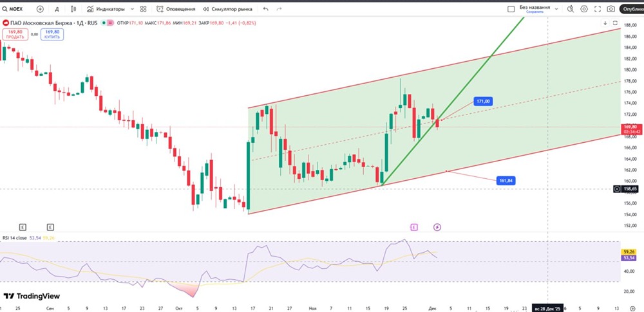Click the 169,80 КУПИТЬ buy button
The image size is (644, 312).
tap(52, 34)
